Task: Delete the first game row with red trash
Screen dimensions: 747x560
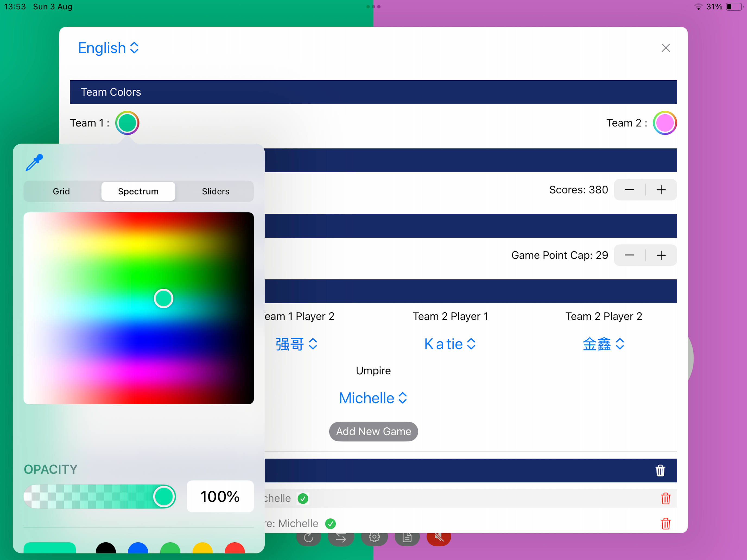Action: click(665, 499)
